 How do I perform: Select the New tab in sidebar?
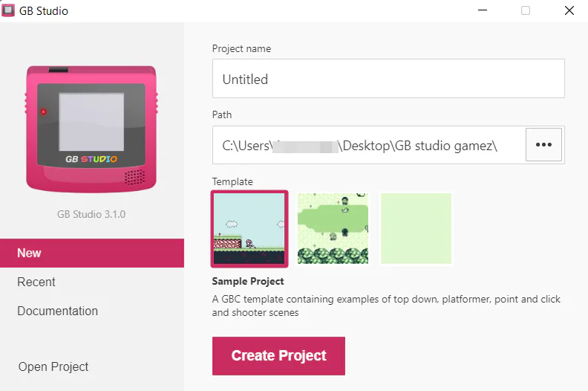pyautogui.click(x=92, y=253)
